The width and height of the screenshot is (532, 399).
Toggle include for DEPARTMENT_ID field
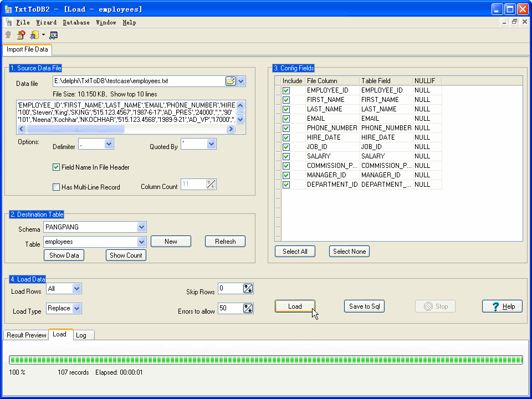coord(287,185)
